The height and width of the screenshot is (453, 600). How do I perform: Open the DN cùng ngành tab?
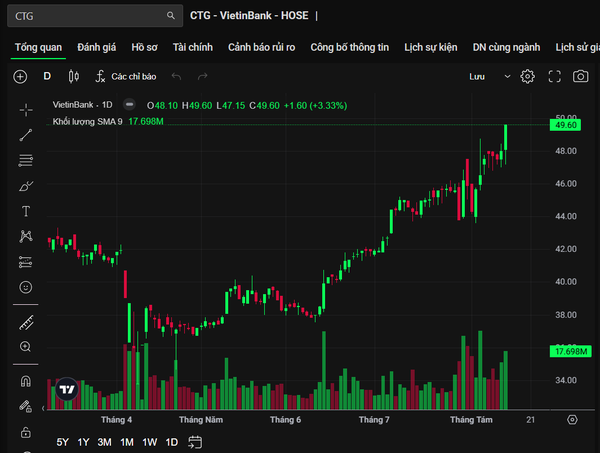[506, 47]
